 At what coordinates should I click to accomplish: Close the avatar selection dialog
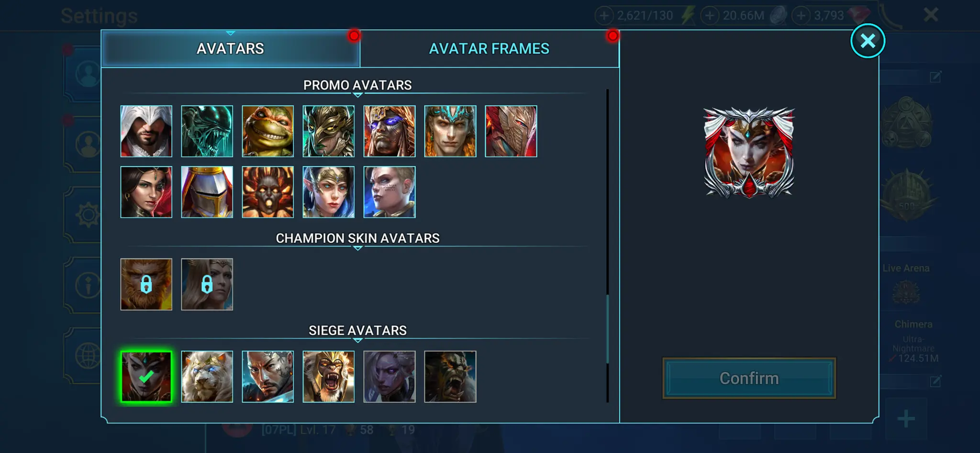click(x=868, y=41)
